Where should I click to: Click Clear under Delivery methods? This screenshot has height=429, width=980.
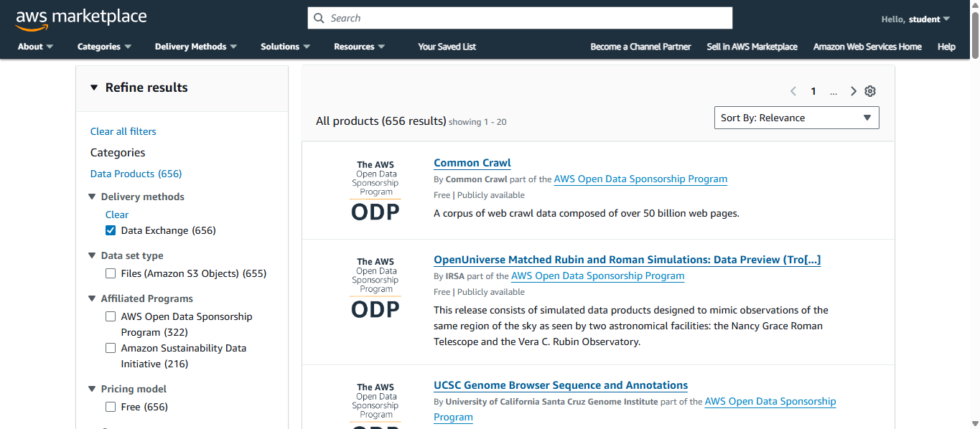[x=117, y=214]
